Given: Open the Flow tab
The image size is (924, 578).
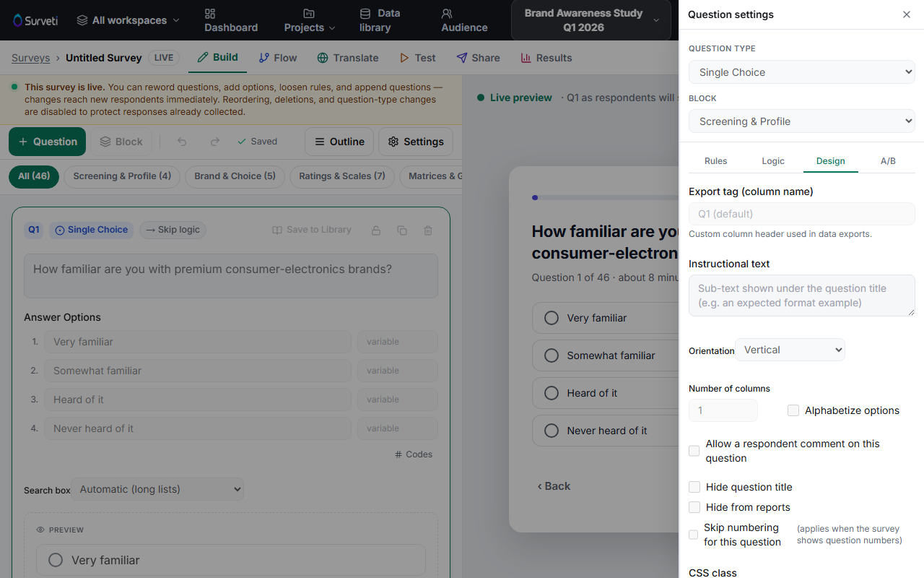Looking at the screenshot, I should tap(278, 58).
